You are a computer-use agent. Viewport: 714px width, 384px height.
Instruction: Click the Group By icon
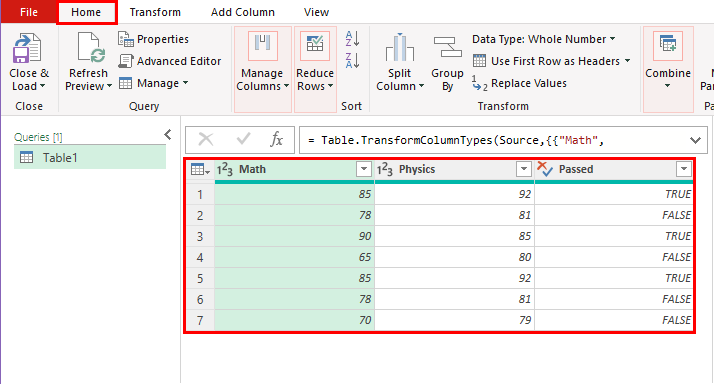447,47
